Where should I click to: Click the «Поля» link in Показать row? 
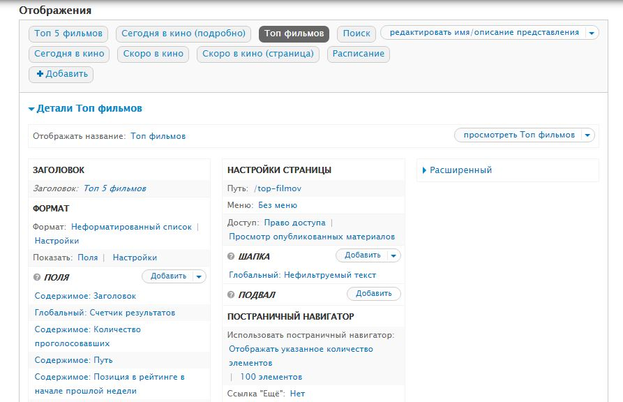[87, 257]
